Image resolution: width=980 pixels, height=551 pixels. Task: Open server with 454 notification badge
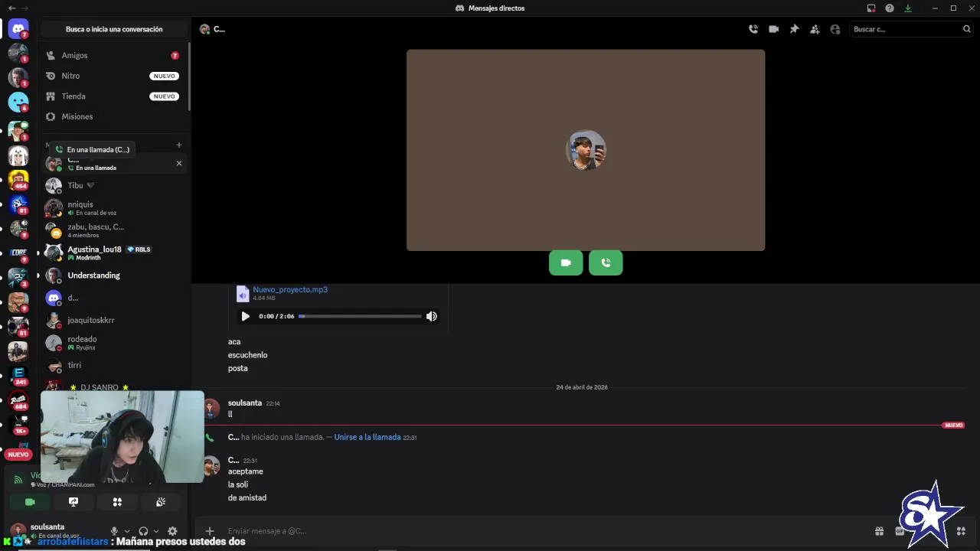click(x=18, y=180)
